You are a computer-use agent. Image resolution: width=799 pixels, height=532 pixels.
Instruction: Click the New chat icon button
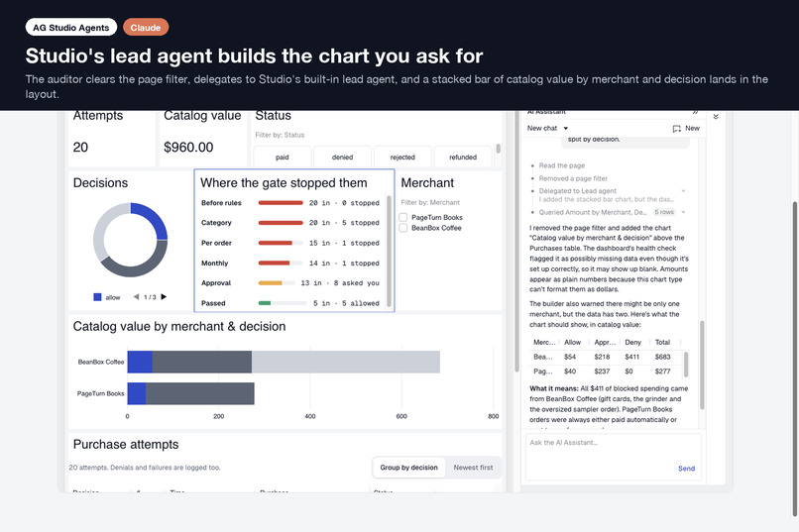(x=686, y=128)
